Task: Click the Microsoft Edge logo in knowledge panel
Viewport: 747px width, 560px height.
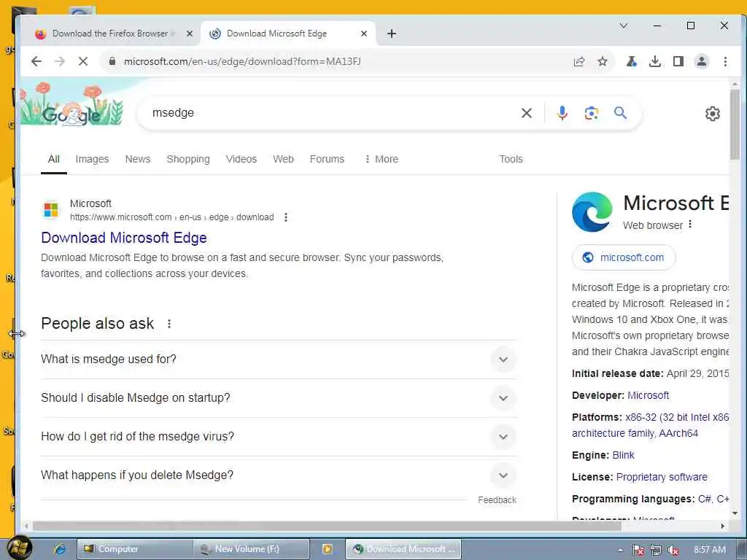Action: [592, 212]
